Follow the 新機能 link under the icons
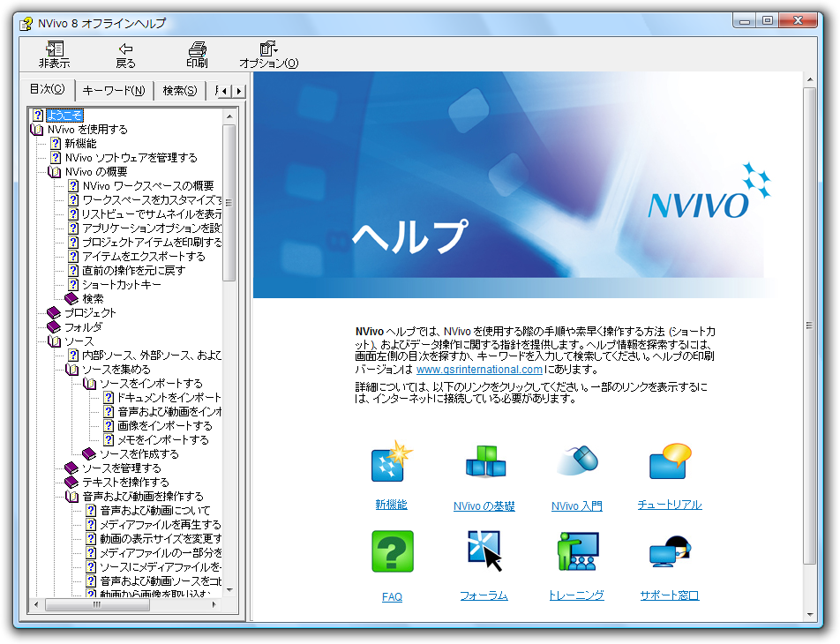Viewport: 840px width, 644px height. (x=392, y=505)
